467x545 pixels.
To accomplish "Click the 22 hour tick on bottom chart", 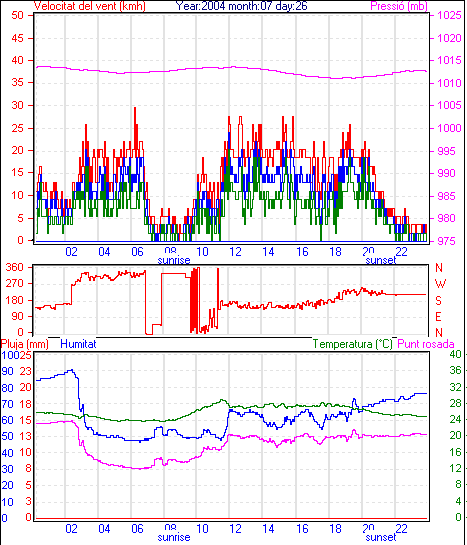I will (x=401, y=528).
